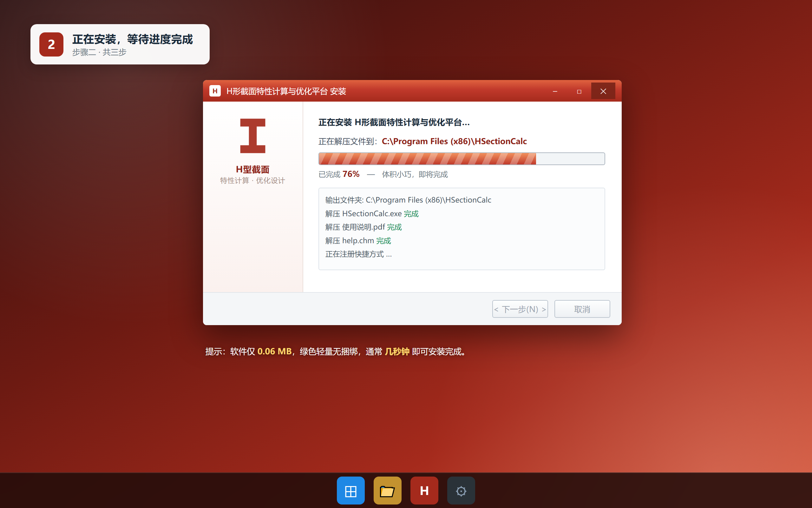Image resolution: width=812 pixels, height=508 pixels.
Task: Click the H installer icon in title bar
Action: tap(215, 91)
